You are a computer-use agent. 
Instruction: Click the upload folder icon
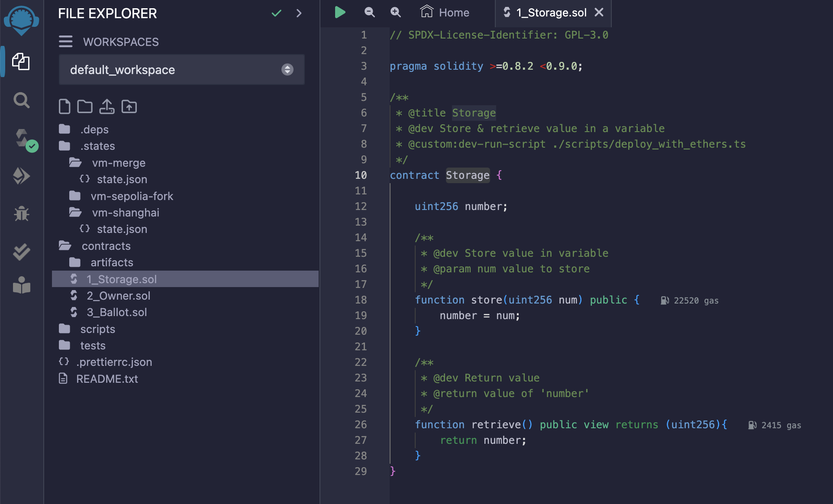tap(129, 107)
